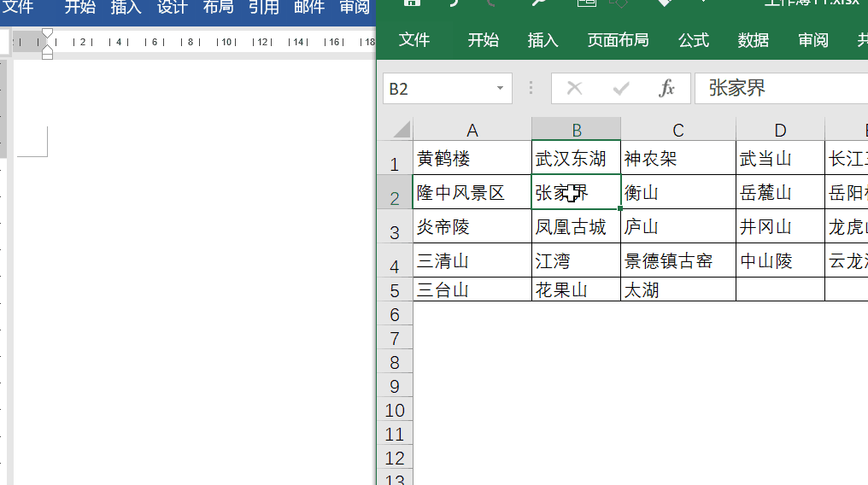Click the Name Box showing B2
Image resolution: width=868 pixels, height=485 pixels.
448,89
